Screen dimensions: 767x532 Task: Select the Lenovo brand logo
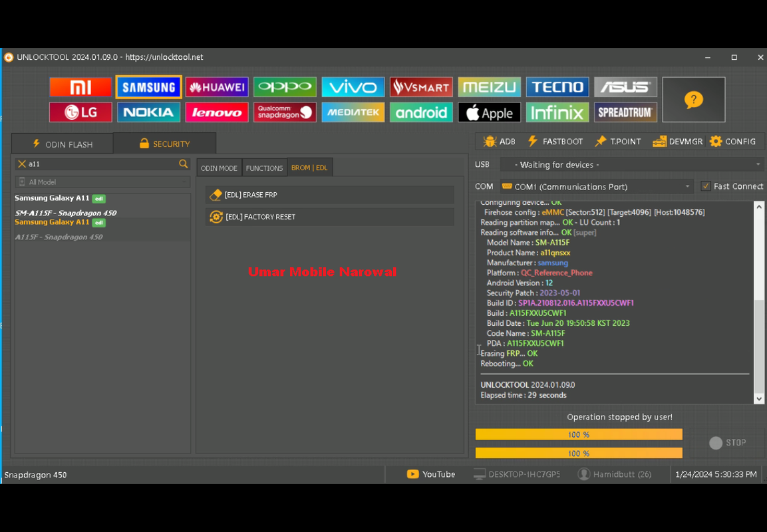[217, 112]
